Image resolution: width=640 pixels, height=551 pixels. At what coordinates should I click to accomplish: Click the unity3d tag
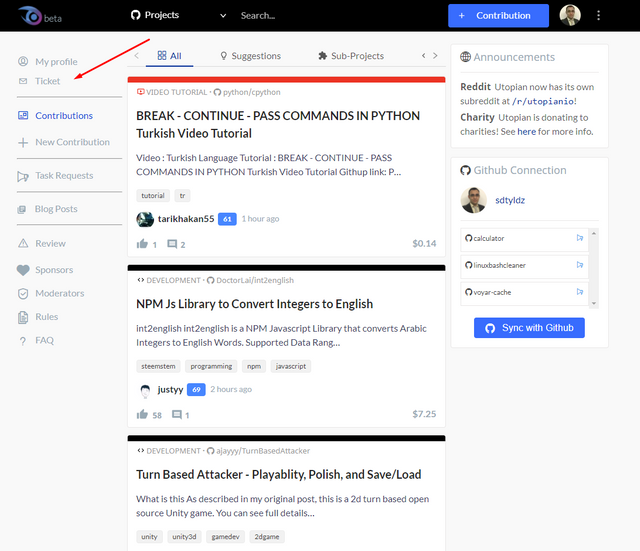[184, 537]
